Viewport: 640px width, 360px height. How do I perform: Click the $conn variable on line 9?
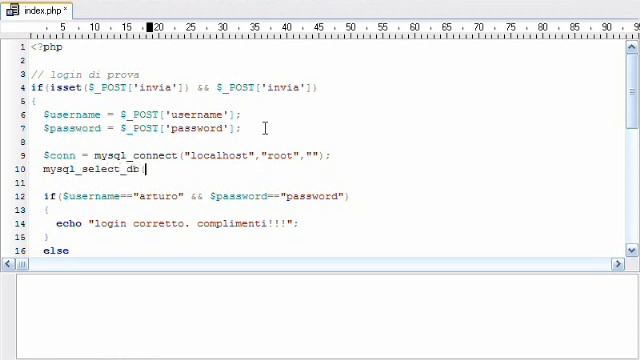(60, 156)
